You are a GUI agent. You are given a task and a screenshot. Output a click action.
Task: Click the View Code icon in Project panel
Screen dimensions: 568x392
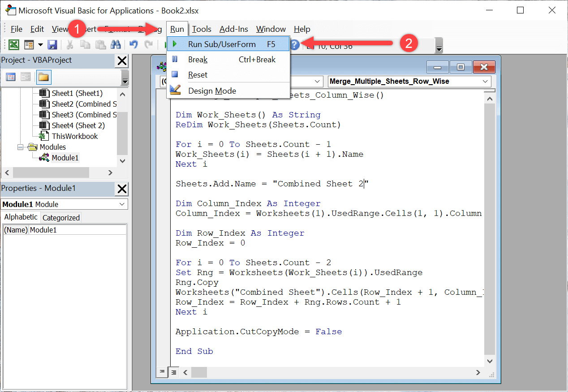(11, 77)
